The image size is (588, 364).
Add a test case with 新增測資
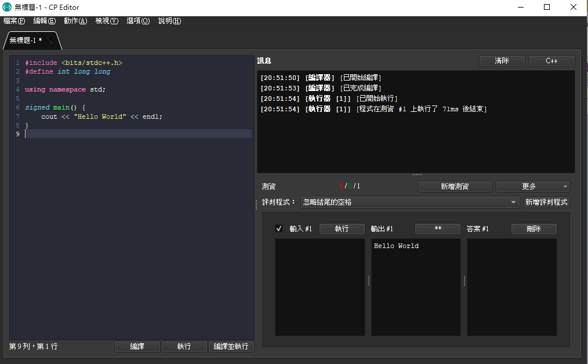(455, 187)
